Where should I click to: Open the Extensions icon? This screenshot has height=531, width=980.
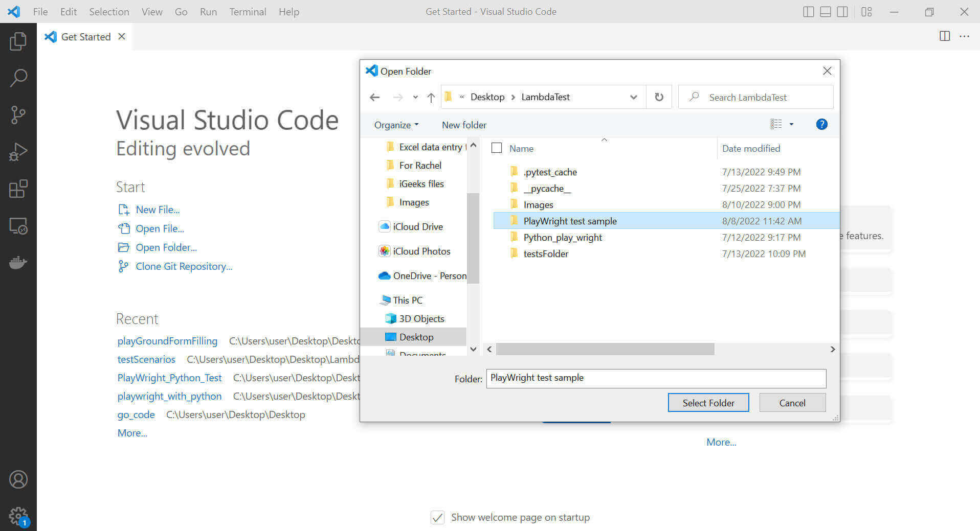pos(18,189)
